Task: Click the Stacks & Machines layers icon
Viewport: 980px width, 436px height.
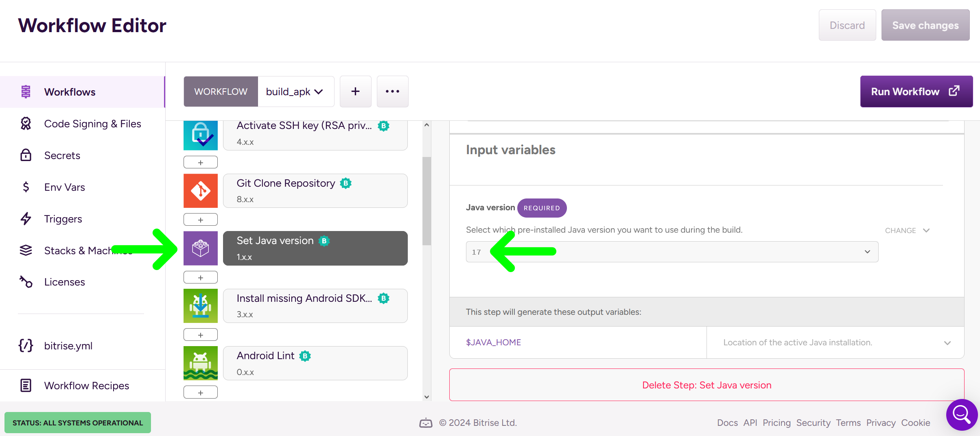Action: click(26, 251)
